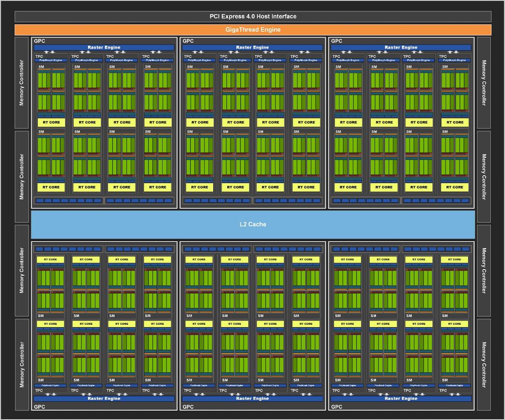505x420 pixels.
Task: Click the PCI Express 4.0 Host Interface block
Action: click(253, 16)
